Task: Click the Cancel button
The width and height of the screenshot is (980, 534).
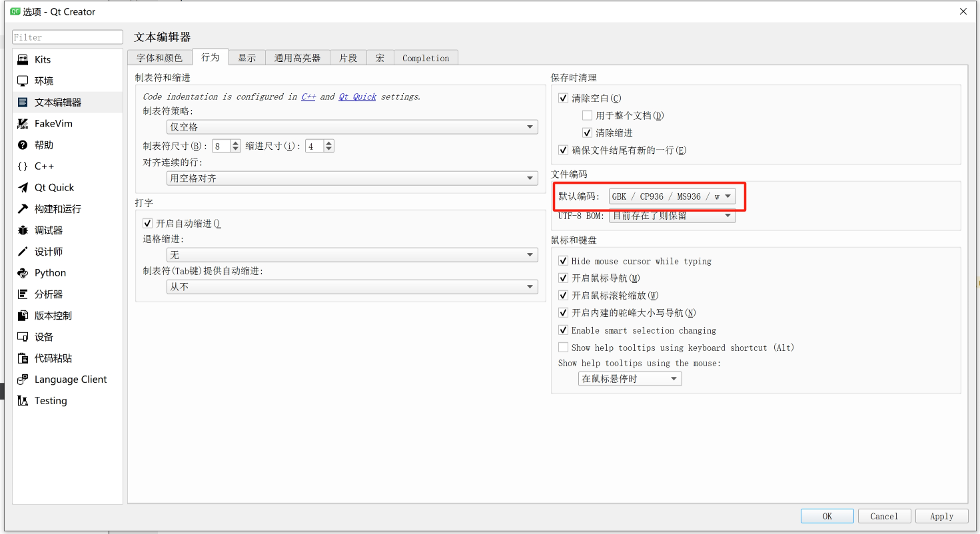Action: 884,516
